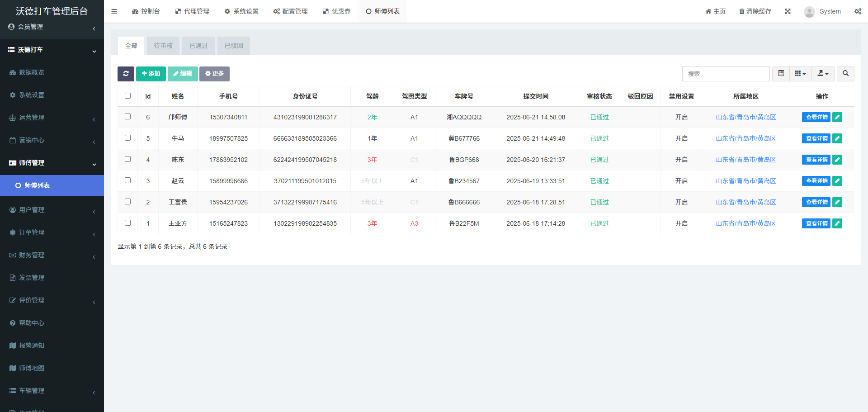This screenshot has height=412, width=868.
Task: Open 师傅地图 in the sidebar
Action: click(32, 368)
